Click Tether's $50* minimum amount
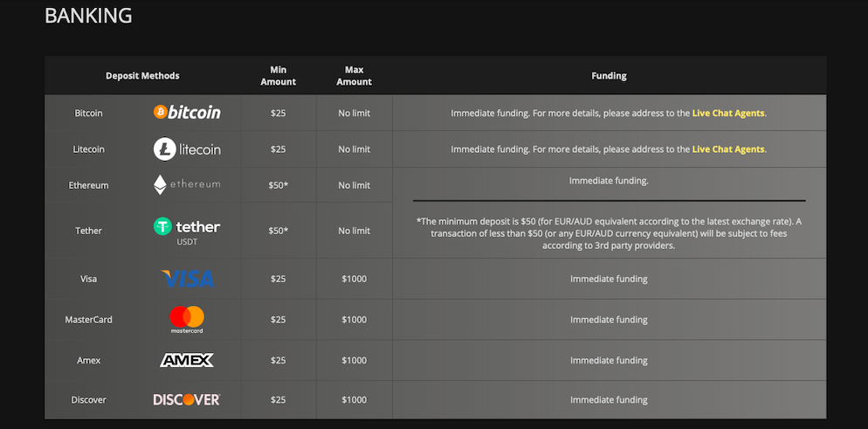The height and width of the screenshot is (429, 868). pos(279,231)
